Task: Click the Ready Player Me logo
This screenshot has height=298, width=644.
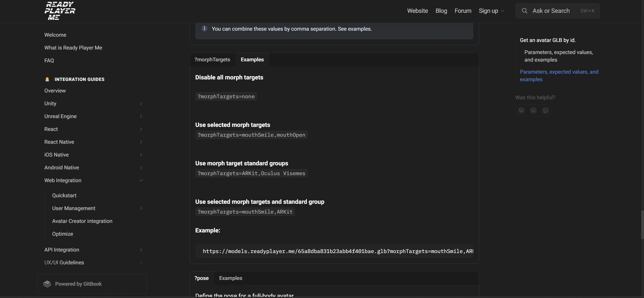Action: coord(60,11)
